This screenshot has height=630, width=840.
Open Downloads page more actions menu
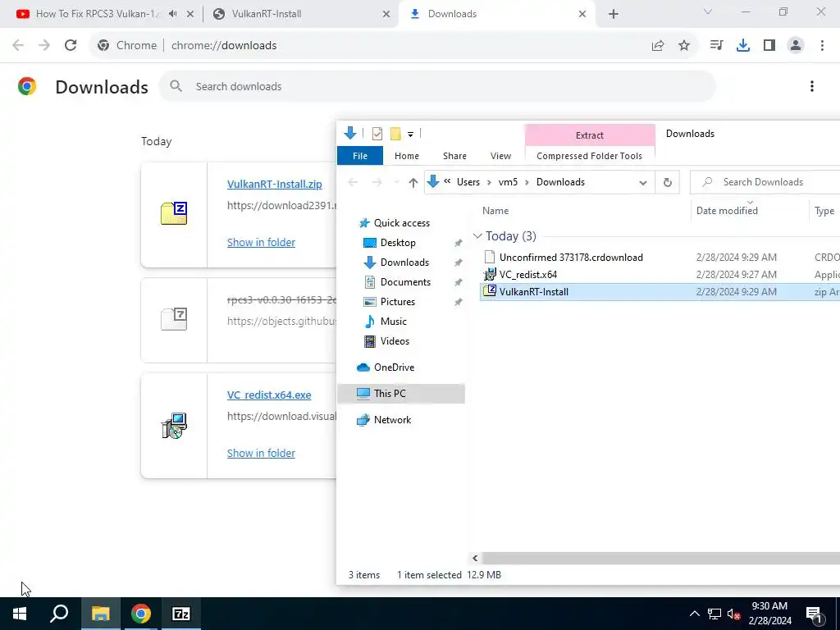tap(812, 86)
